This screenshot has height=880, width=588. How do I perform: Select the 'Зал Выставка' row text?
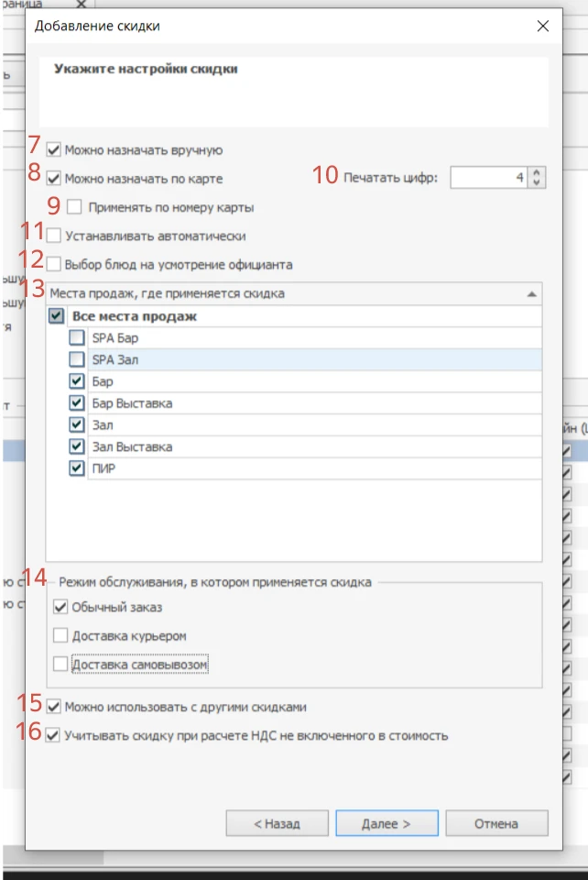click(x=132, y=446)
